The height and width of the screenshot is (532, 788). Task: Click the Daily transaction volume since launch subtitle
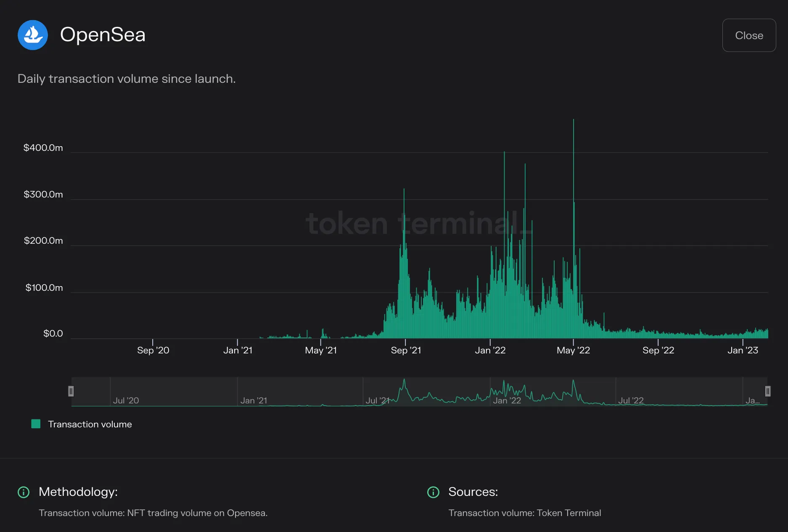(127, 79)
